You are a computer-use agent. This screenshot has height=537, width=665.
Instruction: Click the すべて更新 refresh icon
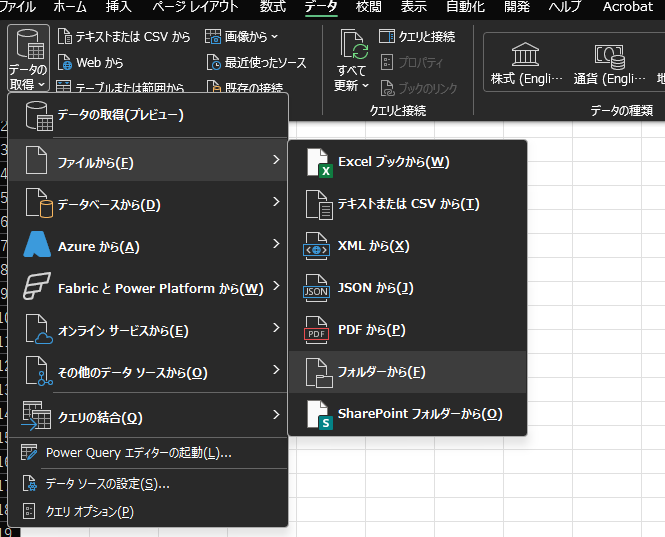pos(353,46)
